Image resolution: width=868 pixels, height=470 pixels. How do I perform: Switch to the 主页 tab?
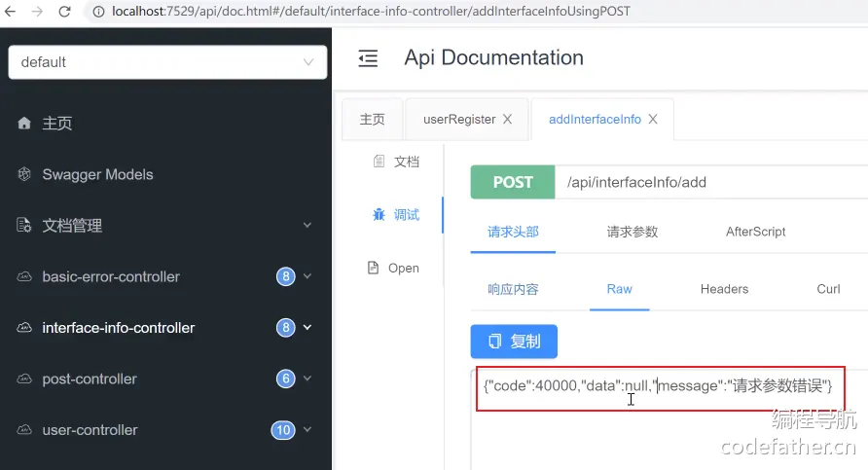click(372, 119)
